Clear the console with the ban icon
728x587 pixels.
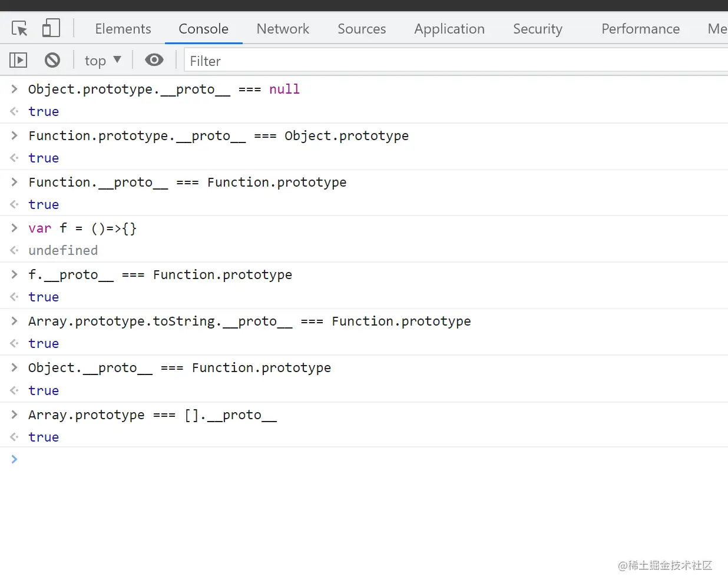(x=52, y=60)
